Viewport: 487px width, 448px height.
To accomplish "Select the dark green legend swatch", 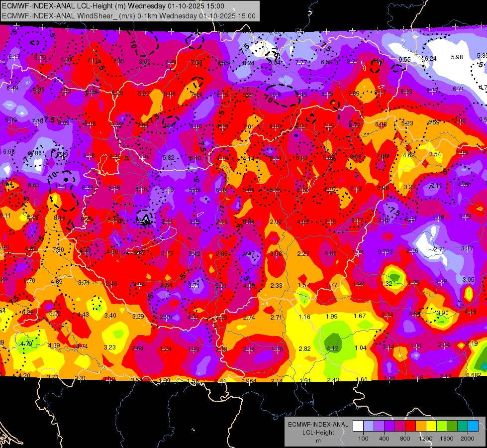I will (452, 426).
